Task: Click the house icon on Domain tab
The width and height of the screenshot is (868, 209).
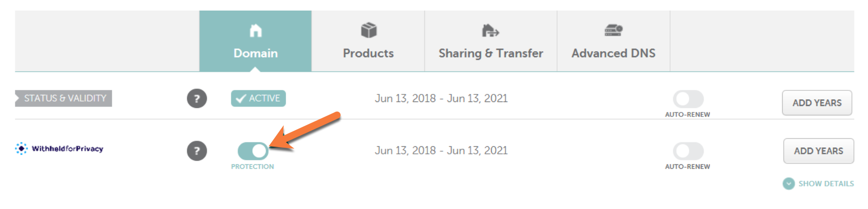Action: coord(256,31)
